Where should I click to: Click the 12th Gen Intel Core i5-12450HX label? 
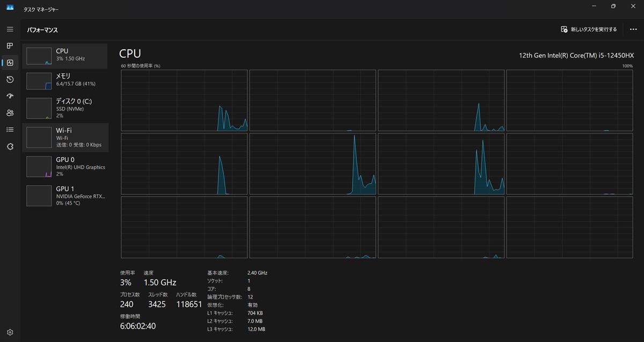point(576,55)
